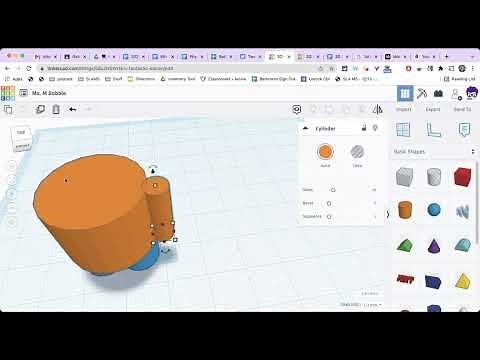Viewport: 480px width, 360px height.
Task: Open the design list icon beside title
Action: coord(23,93)
